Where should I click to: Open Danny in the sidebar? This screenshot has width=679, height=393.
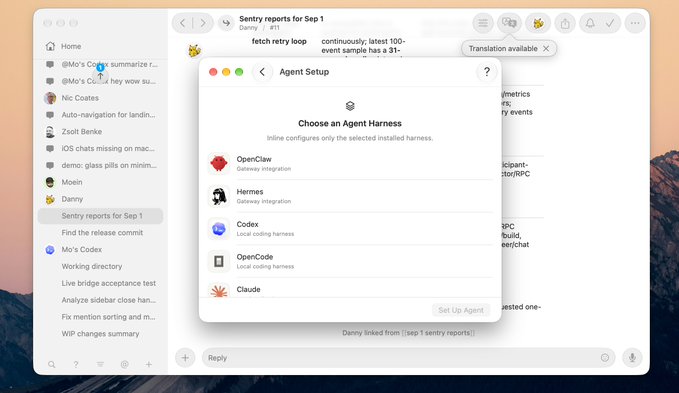pos(100,199)
